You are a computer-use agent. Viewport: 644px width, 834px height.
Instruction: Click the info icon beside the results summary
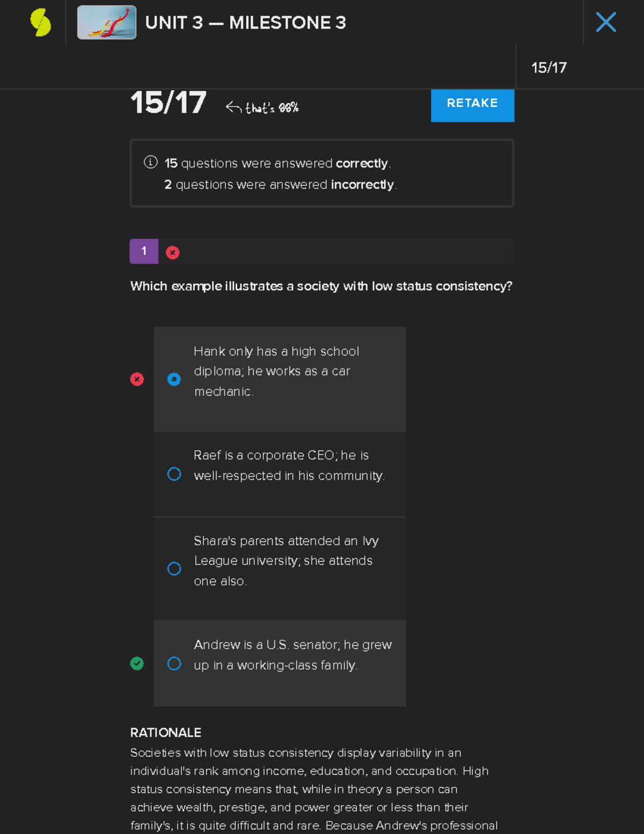151,162
